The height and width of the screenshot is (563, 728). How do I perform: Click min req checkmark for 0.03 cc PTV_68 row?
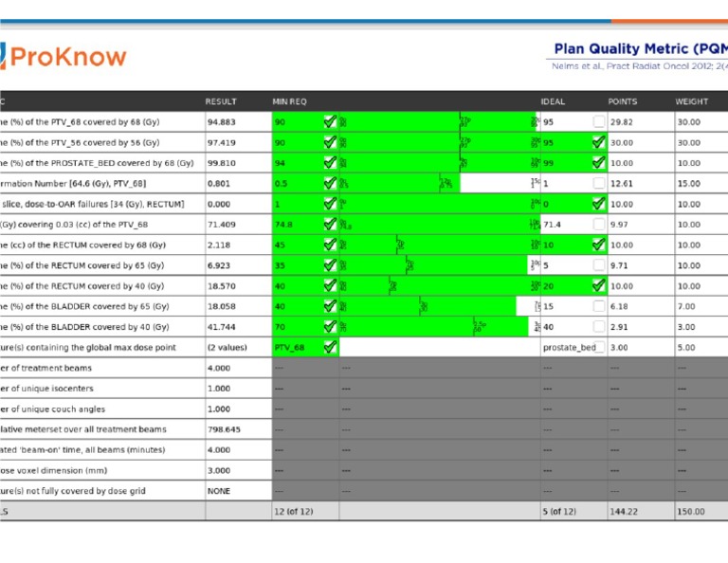330,225
